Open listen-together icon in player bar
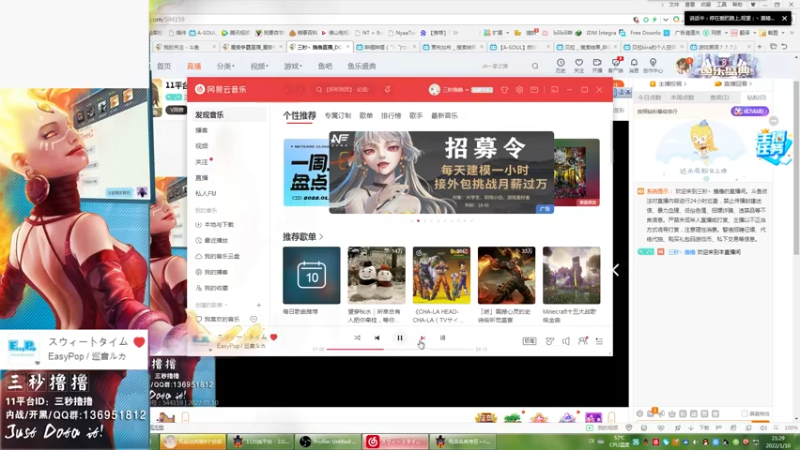This screenshot has width=800, height=450. (x=583, y=341)
